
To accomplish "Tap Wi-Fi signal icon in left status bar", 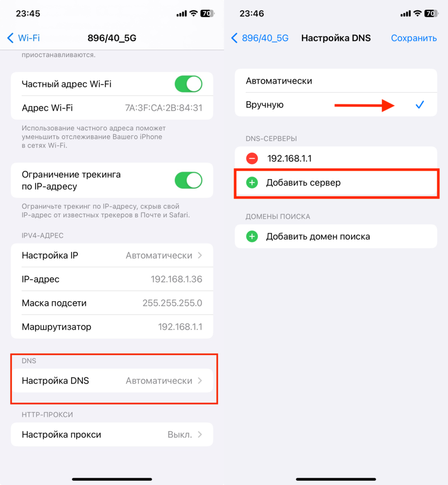I will tap(193, 13).
